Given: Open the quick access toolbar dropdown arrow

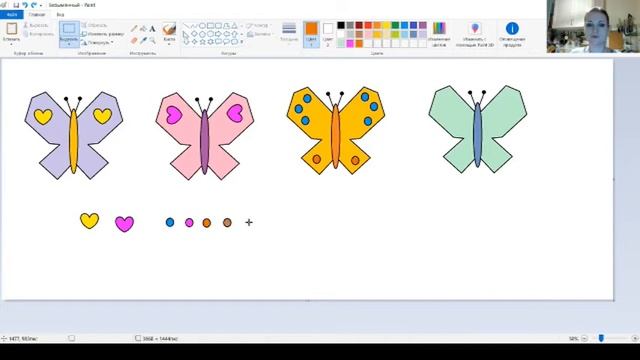Looking at the screenshot, I should pyautogui.click(x=41, y=6).
